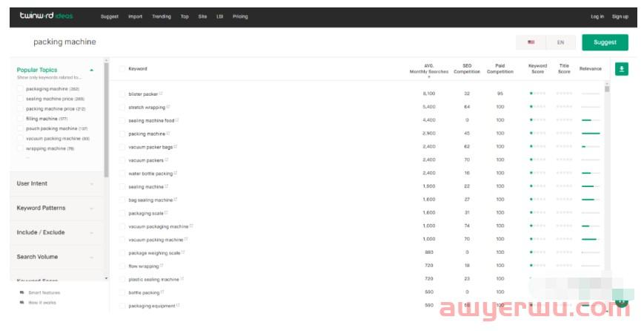Go to the Pricing page

pyautogui.click(x=240, y=16)
